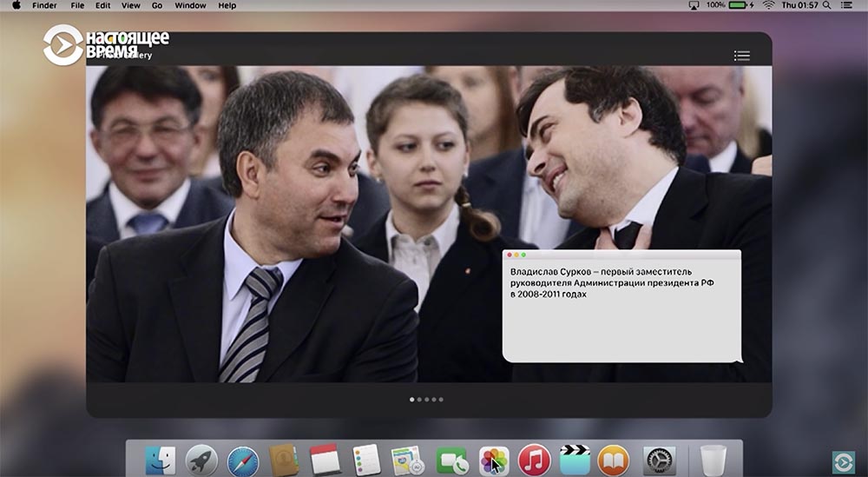Open Notification Center icon in the menu bar

coord(846,5)
